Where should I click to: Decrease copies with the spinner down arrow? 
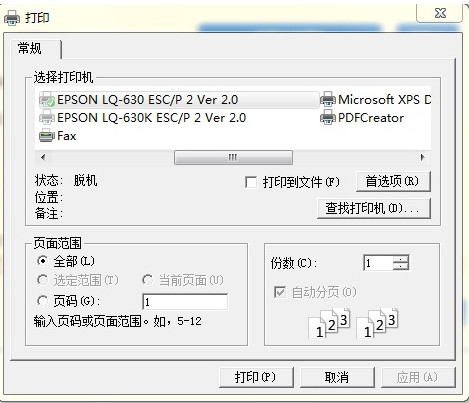tap(401, 266)
